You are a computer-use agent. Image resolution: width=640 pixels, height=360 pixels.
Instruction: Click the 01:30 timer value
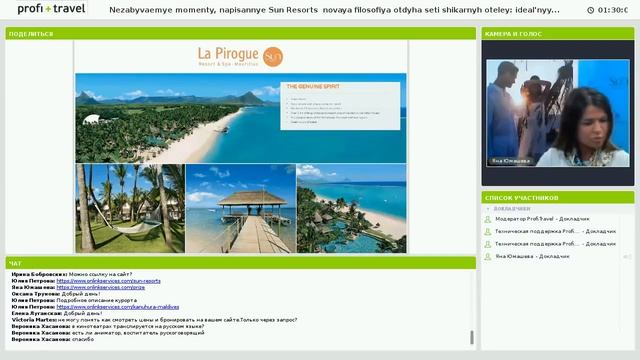(x=612, y=10)
